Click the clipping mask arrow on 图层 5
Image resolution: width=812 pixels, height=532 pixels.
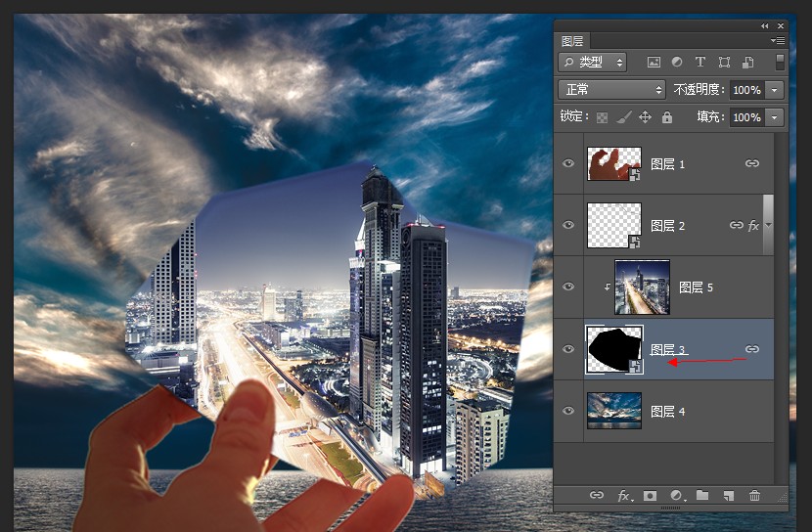click(x=607, y=288)
